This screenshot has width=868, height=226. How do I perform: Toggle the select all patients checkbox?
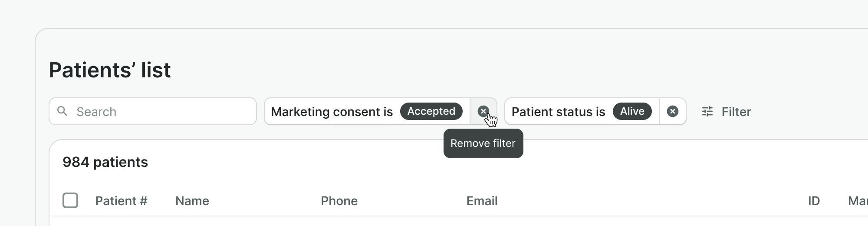(x=70, y=200)
